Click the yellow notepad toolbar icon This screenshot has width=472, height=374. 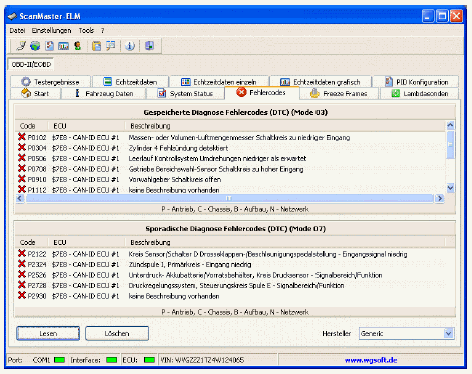(96, 46)
